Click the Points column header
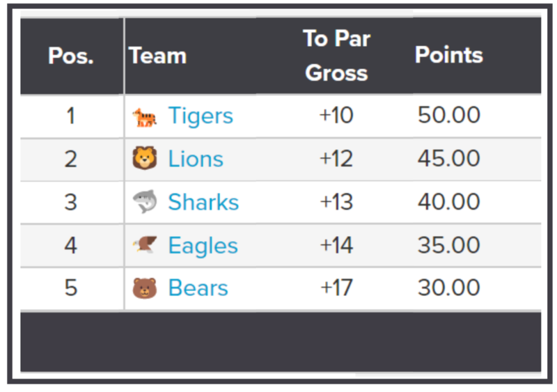 tap(448, 56)
